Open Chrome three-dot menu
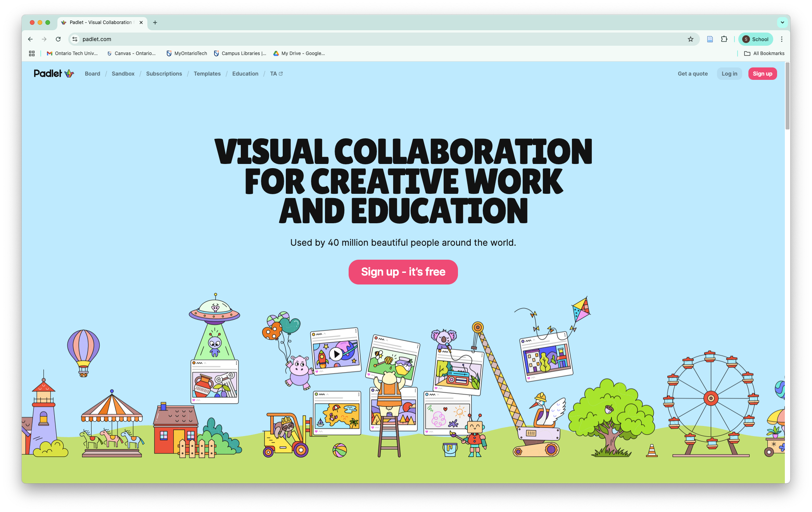 [x=782, y=39]
